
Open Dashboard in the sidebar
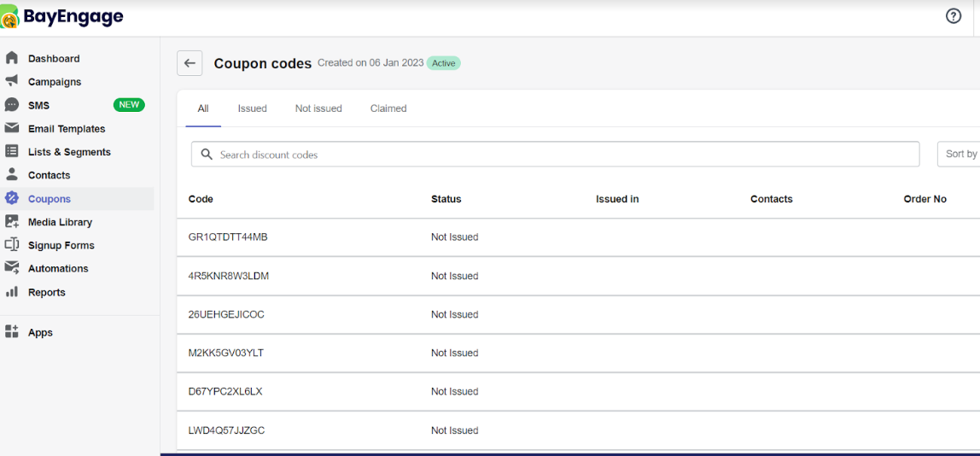(x=54, y=59)
